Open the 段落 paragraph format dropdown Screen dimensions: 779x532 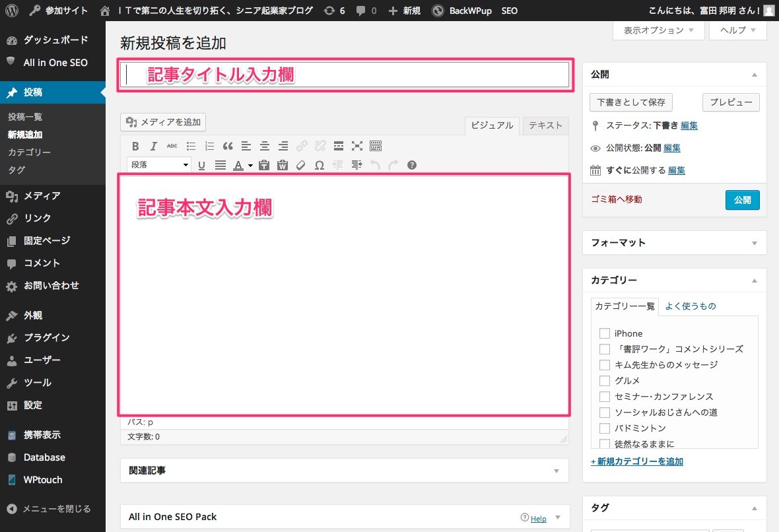158,165
